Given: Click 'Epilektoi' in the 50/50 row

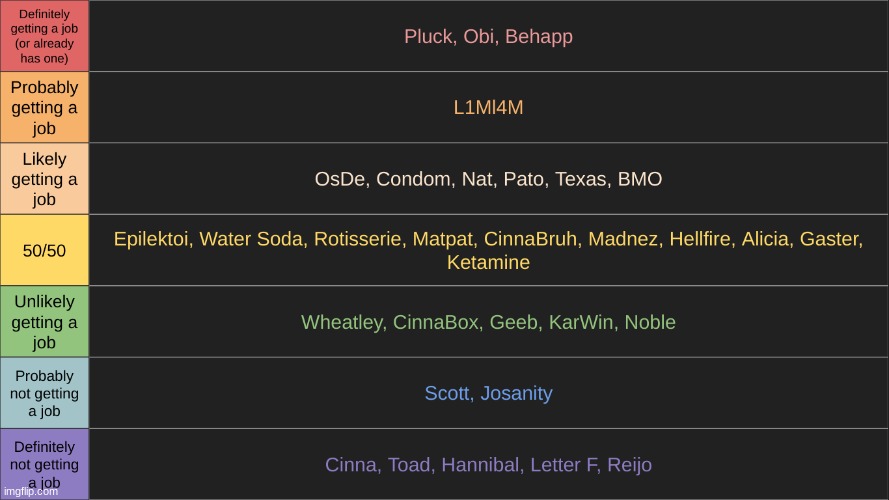Looking at the screenshot, I should coord(151,239).
